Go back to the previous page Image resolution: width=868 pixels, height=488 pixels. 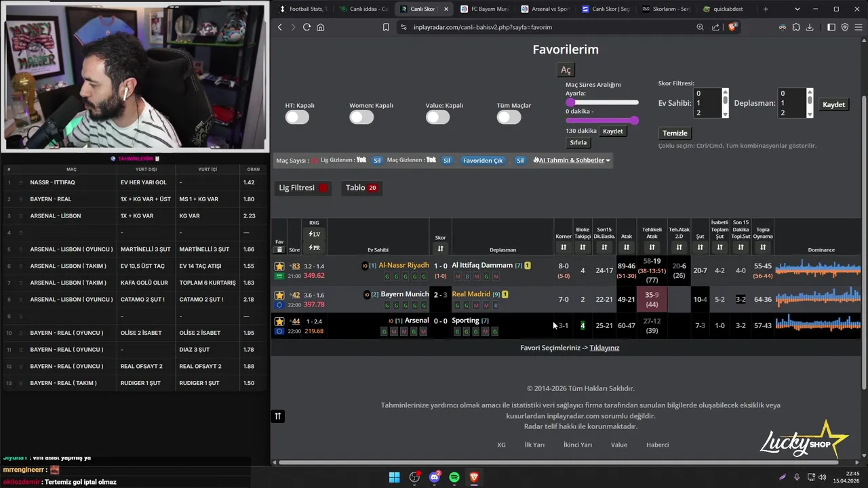[280, 27]
